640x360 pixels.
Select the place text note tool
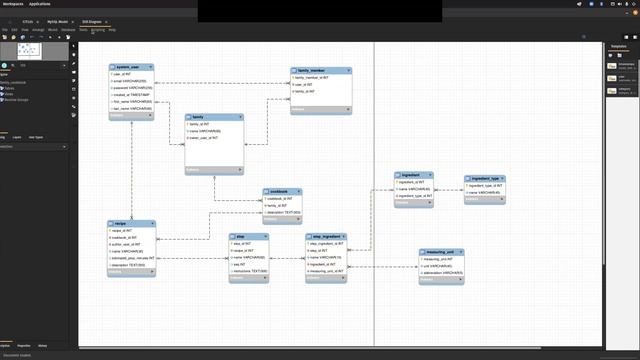(x=74, y=81)
